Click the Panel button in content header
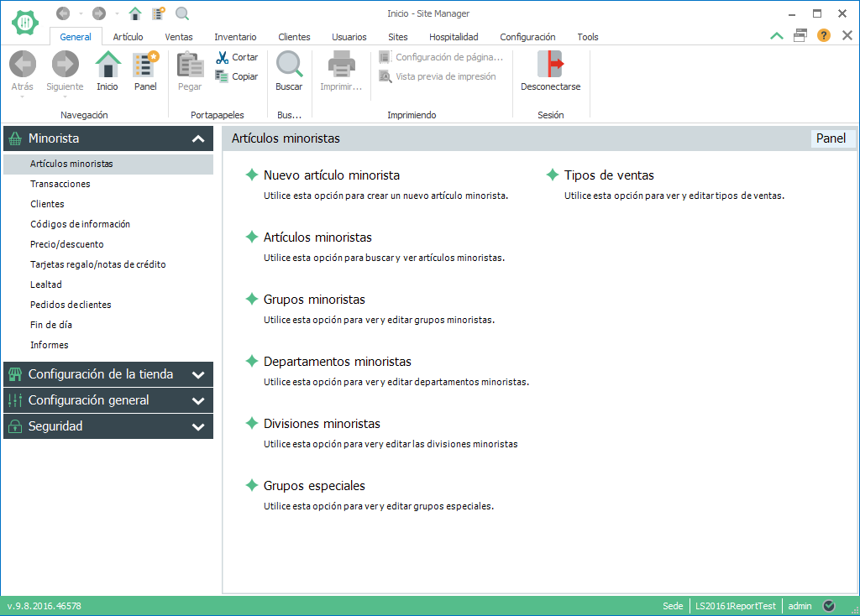860x616 pixels. pos(831,138)
